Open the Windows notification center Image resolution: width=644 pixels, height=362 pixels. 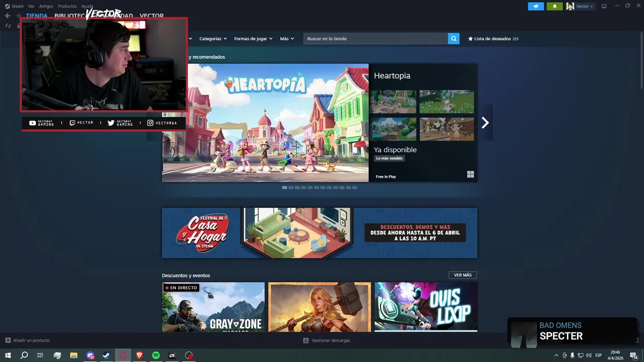[x=634, y=355]
